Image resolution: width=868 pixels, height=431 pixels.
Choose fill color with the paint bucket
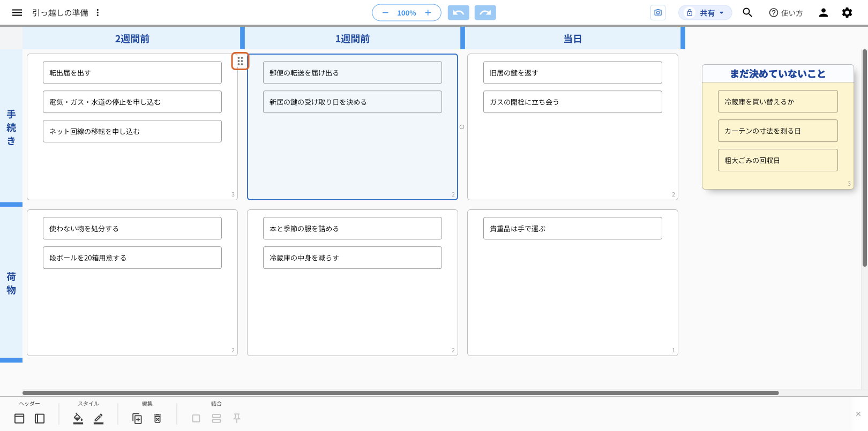78,419
